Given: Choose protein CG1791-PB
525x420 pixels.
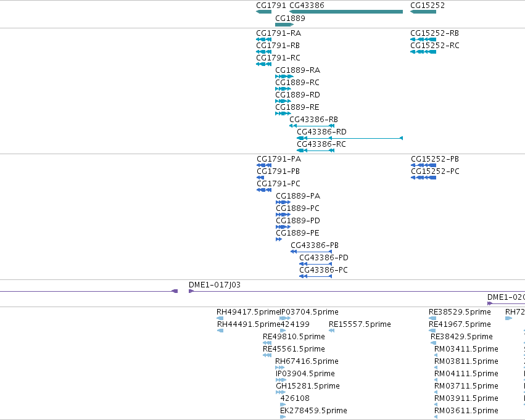Looking at the screenshot, I should 278,171.
